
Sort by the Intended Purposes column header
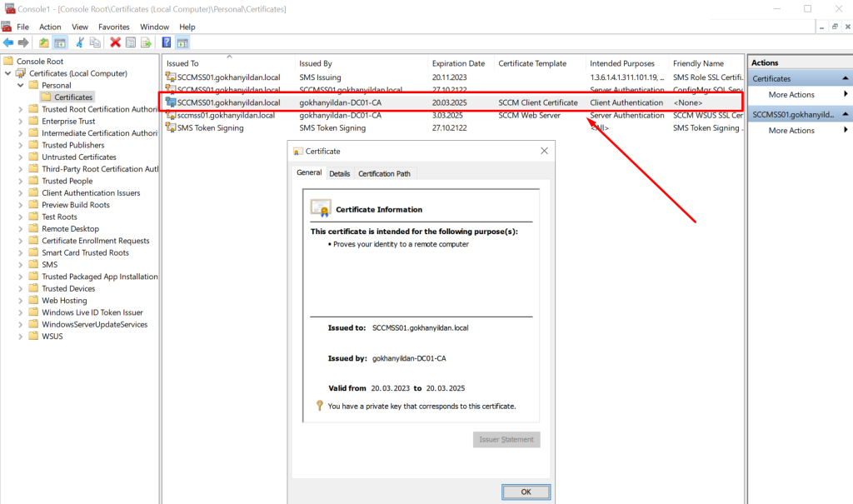click(x=626, y=63)
